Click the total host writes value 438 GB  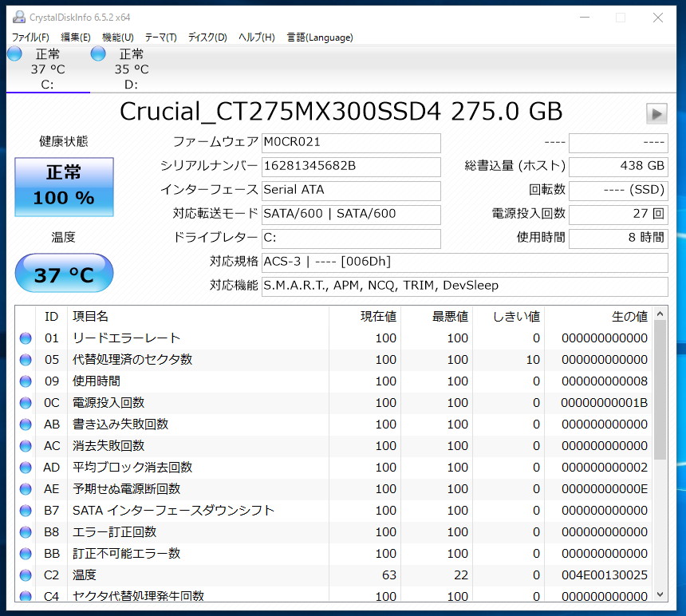tap(618, 167)
